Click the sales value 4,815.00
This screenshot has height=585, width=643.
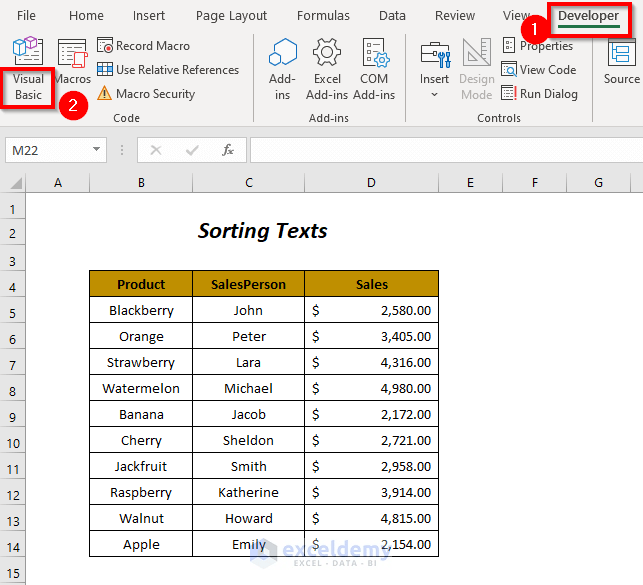tap(372, 518)
